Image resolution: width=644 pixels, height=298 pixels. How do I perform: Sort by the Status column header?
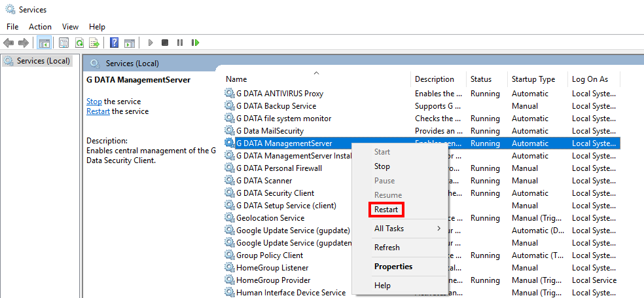pos(487,79)
